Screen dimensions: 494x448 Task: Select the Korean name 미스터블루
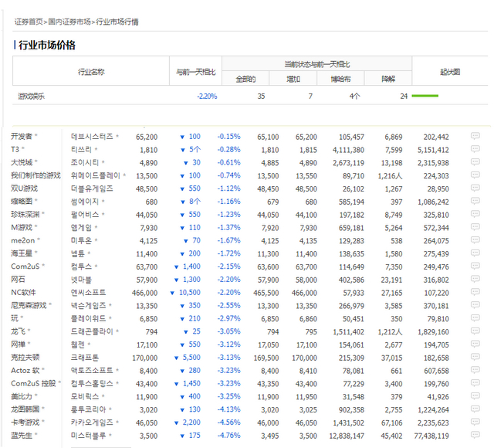pos(88,436)
